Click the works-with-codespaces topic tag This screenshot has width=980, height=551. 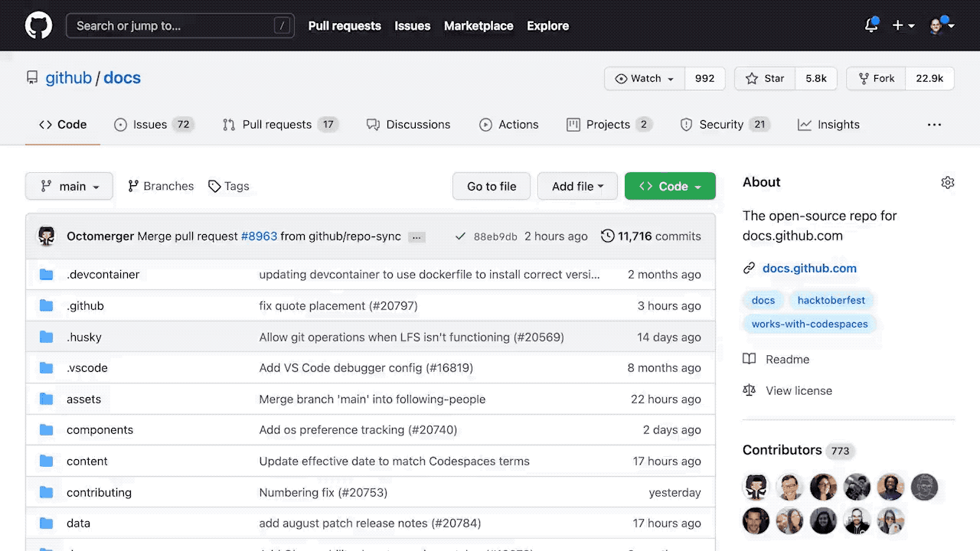click(810, 324)
